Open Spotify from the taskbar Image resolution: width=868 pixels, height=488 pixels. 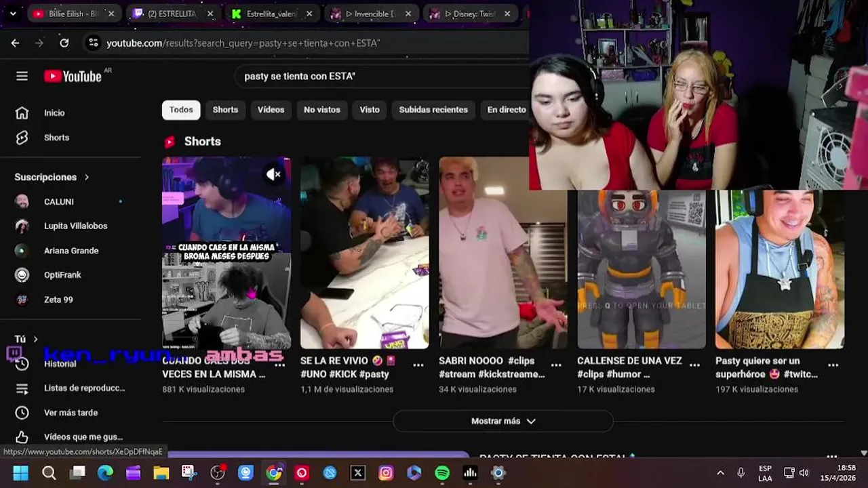pyautogui.click(x=442, y=473)
